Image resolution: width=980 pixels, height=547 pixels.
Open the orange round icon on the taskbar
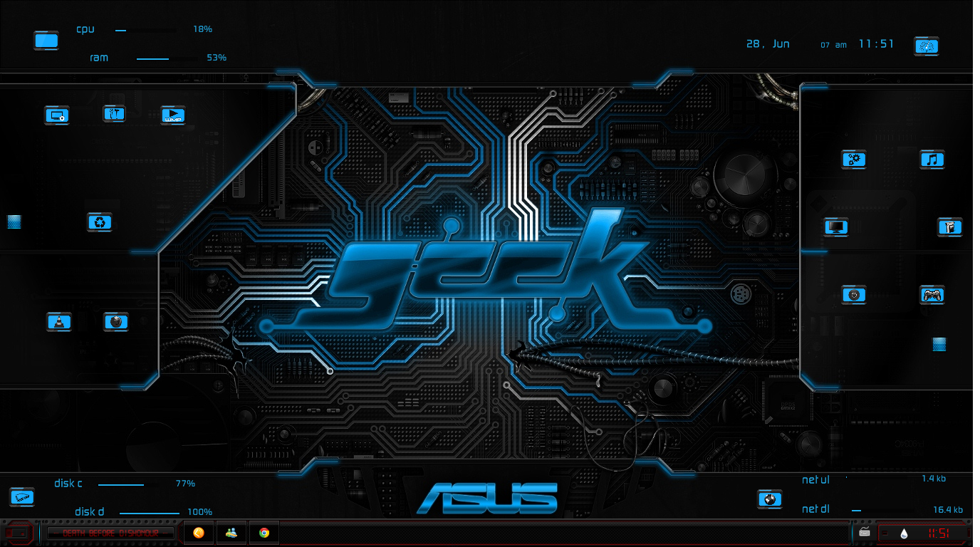coord(199,533)
